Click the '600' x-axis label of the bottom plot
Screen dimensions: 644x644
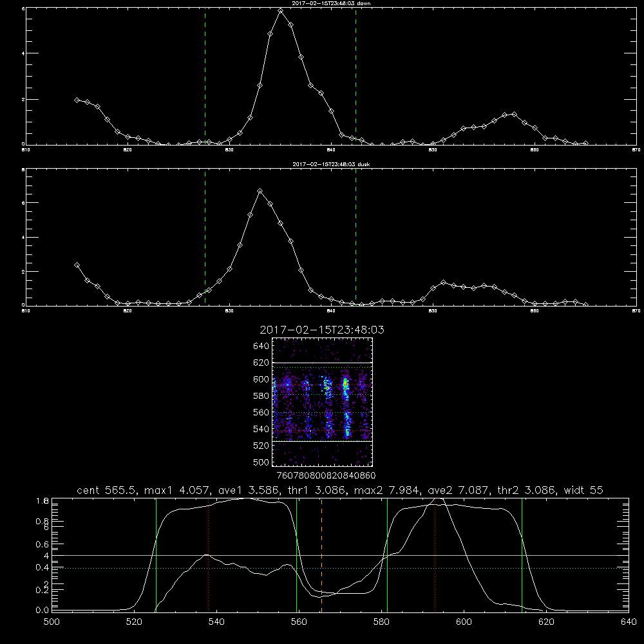click(x=464, y=622)
